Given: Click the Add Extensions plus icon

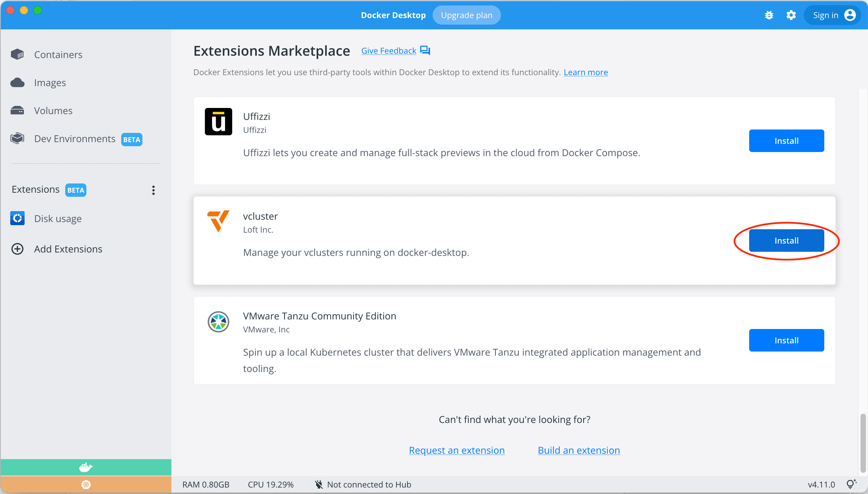Looking at the screenshot, I should pos(17,249).
